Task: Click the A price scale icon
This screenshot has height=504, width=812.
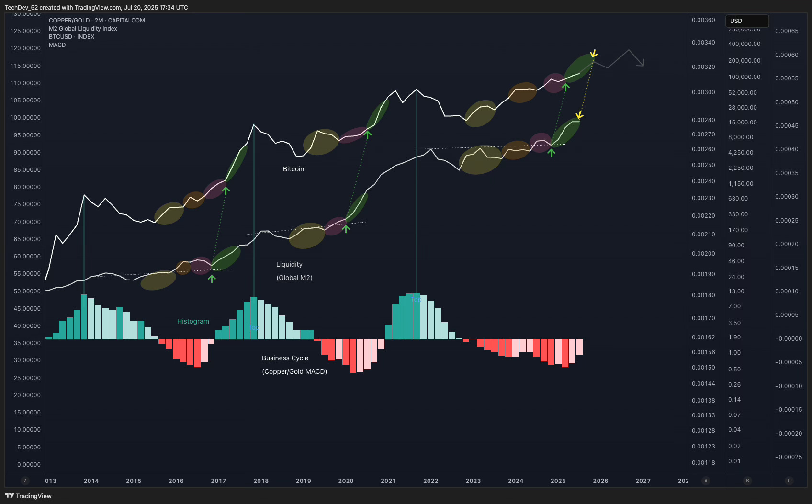Action: [x=705, y=480]
